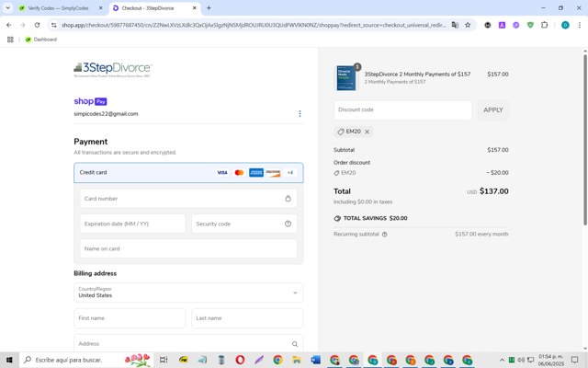588x368 pixels.
Task: Open Windows Start menu
Action: click(x=9, y=360)
